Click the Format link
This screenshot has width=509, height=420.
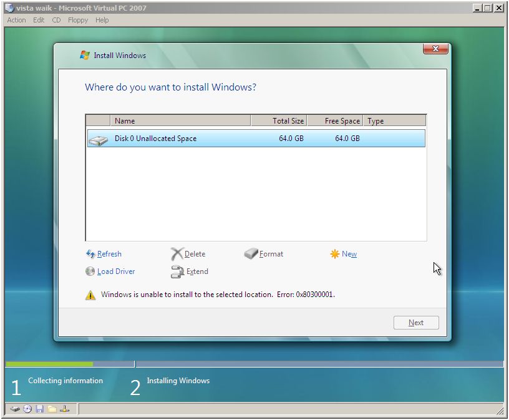pos(271,254)
